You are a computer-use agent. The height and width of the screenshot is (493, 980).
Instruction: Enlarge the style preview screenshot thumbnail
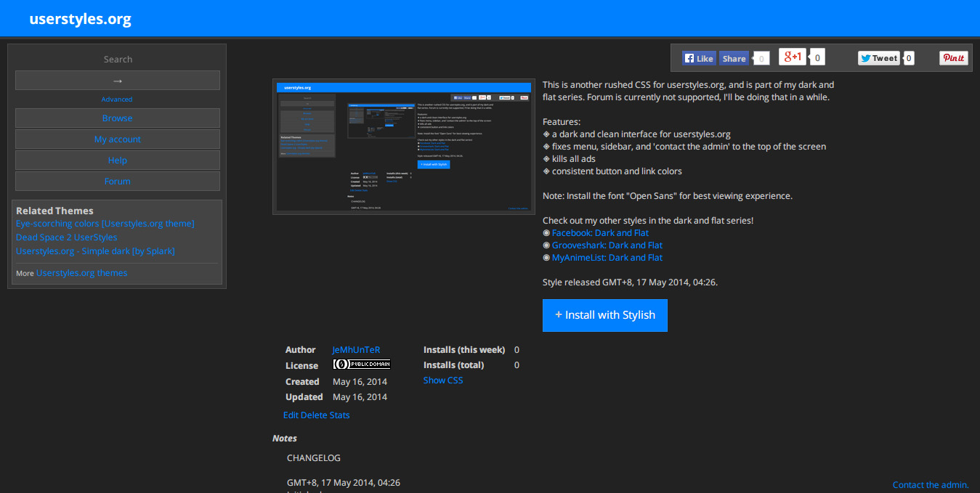point(404,147)
